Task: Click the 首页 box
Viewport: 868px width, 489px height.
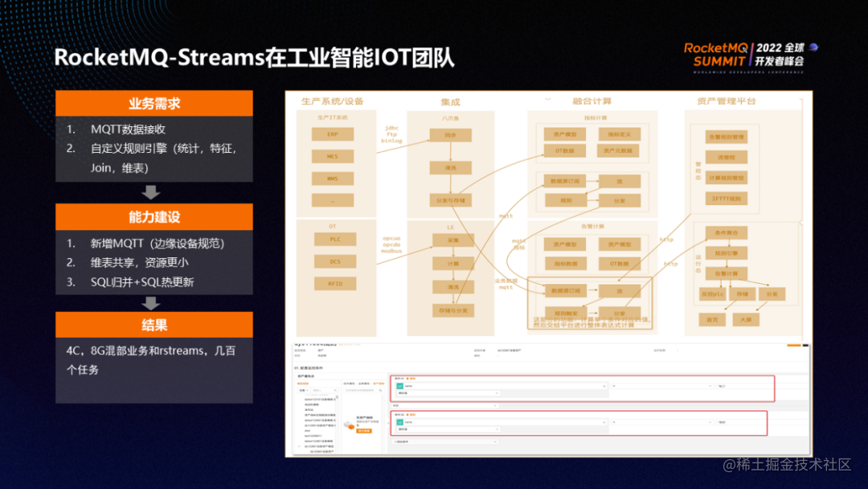Action: [x=712, y=319]
